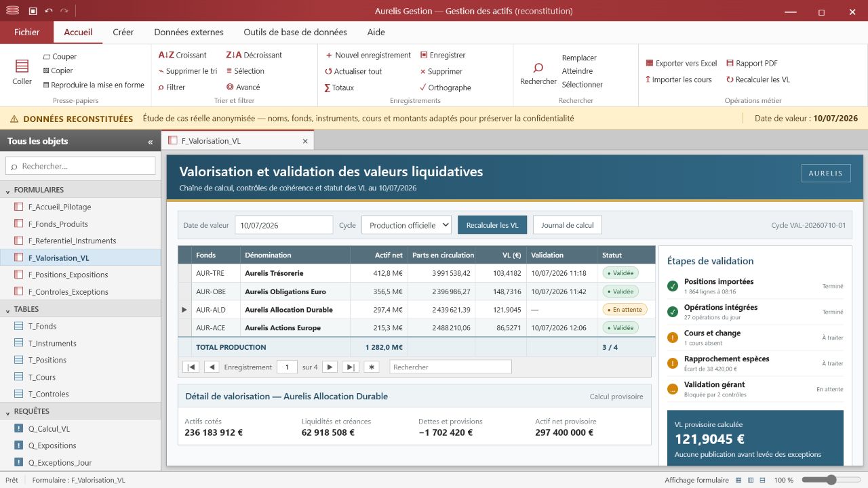Click the Date de valeur field
This screenshot has width=868, height=488.
(284, 225)
